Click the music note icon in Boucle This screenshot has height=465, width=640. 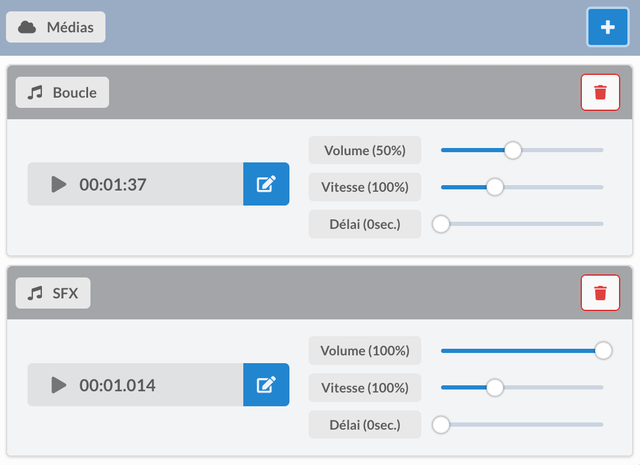(x=35, y=93)
